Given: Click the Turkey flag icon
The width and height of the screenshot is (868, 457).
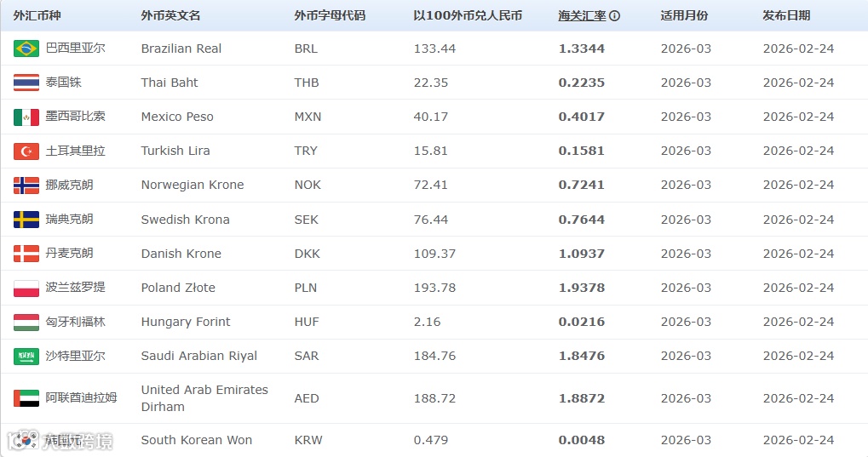Looking at the screenshot, I should point(26,151).
